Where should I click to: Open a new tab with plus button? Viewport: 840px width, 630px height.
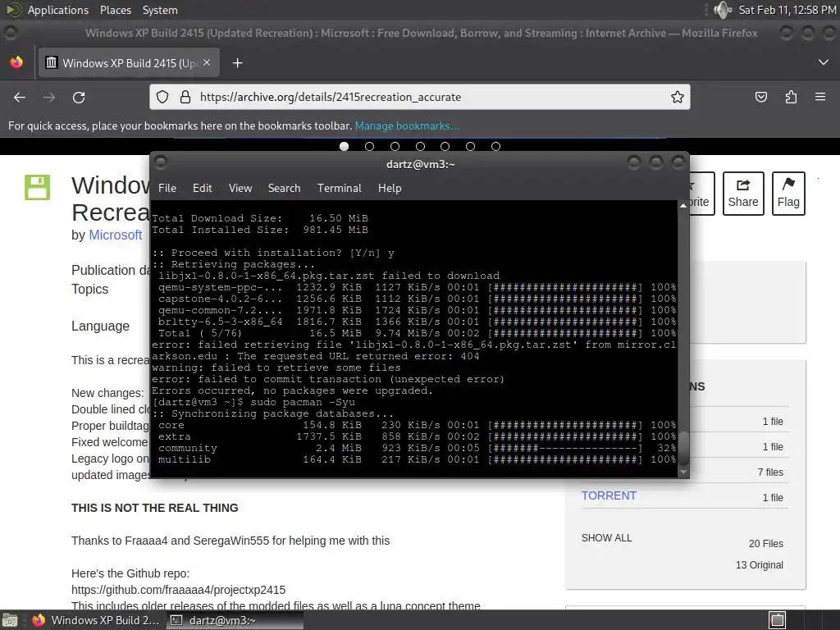pyautogui.click(x=237, y=63)
